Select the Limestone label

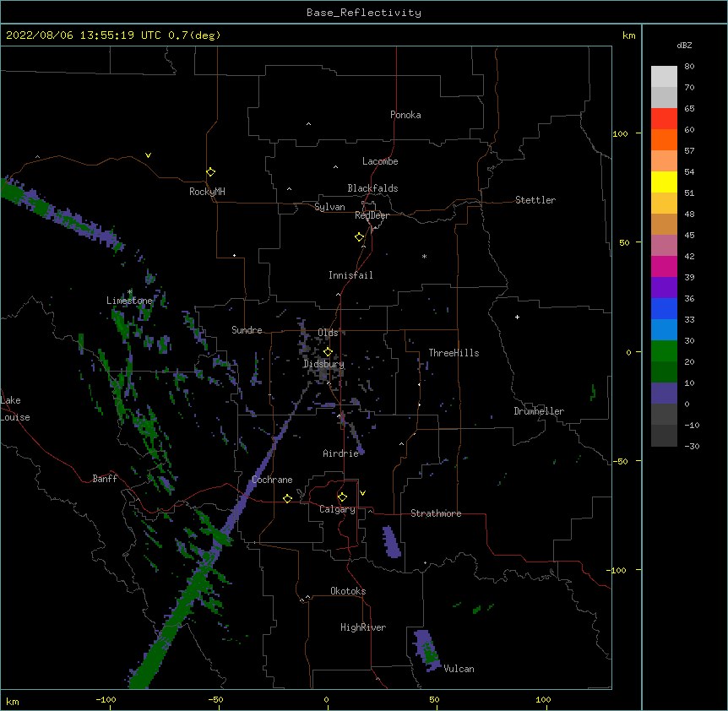[129, 301]
